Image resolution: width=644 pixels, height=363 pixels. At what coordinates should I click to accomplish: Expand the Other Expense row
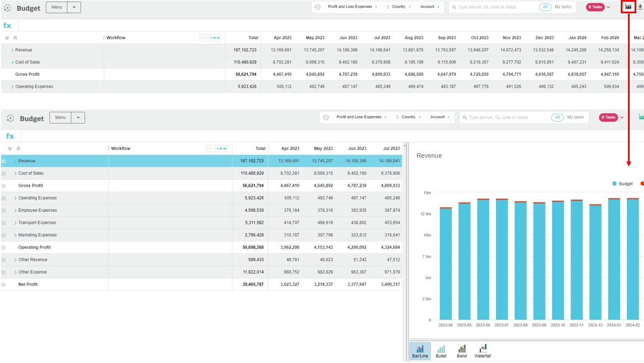pos(15,272)
